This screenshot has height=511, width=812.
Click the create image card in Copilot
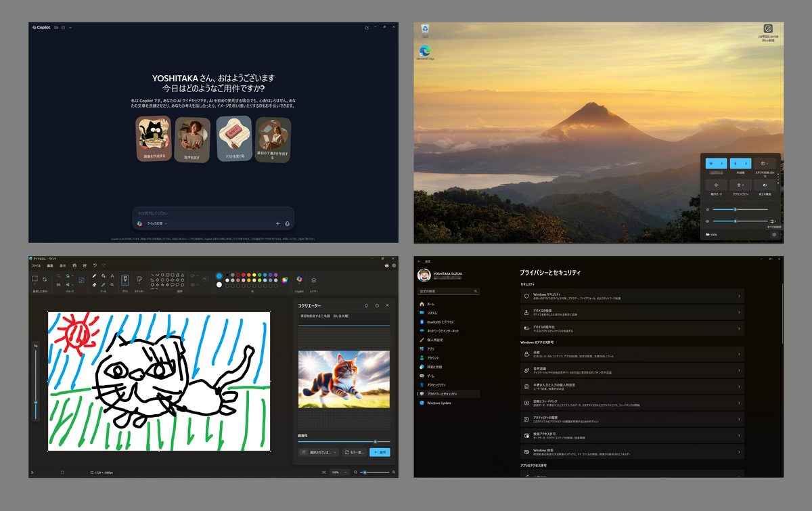[154, 139]
